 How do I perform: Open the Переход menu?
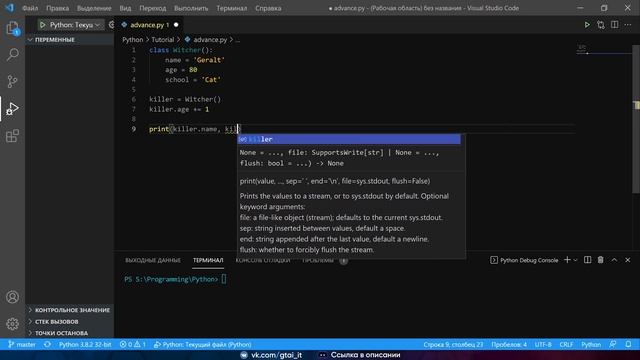[x=153, y=8]
